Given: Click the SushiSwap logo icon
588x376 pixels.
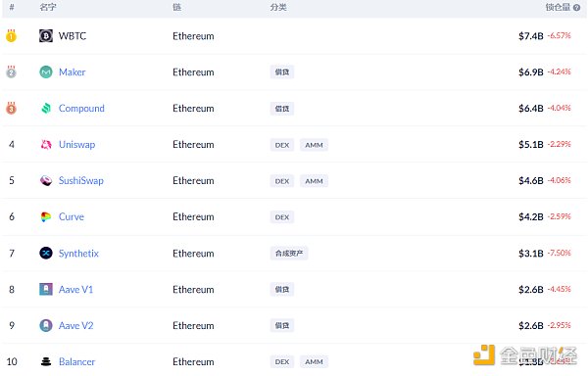Looking at the screenshot, I should (x=46, y=180).
